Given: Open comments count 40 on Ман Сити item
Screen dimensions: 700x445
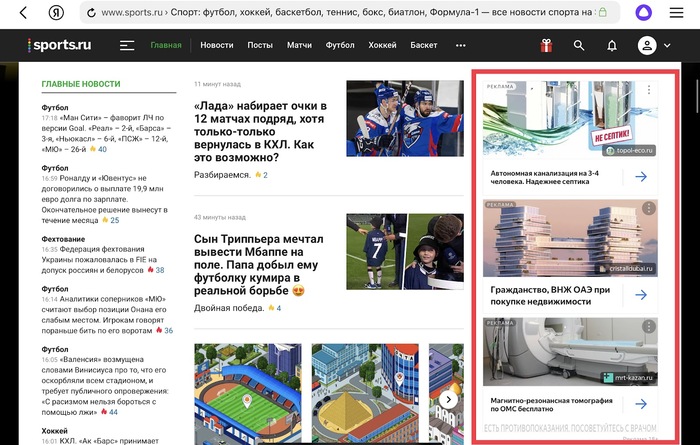Looking at the screenshot, I should click(x=102, y=149).
